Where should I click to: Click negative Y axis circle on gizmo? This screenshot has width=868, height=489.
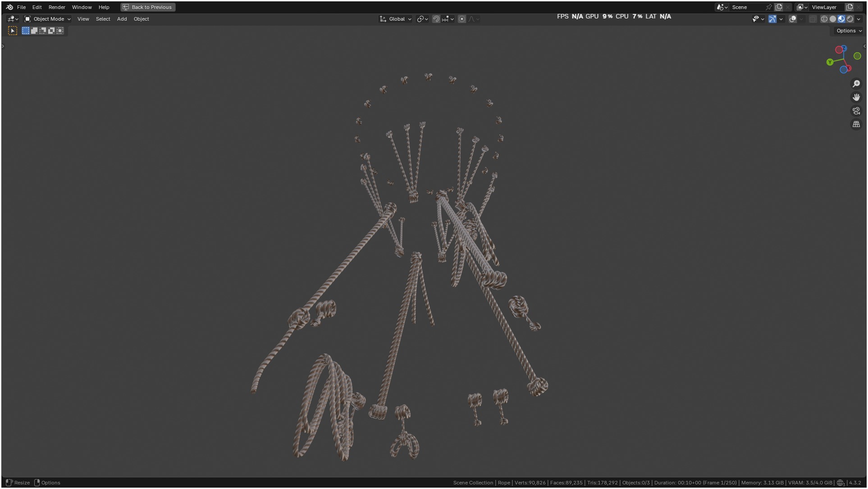tap(857, 56)
